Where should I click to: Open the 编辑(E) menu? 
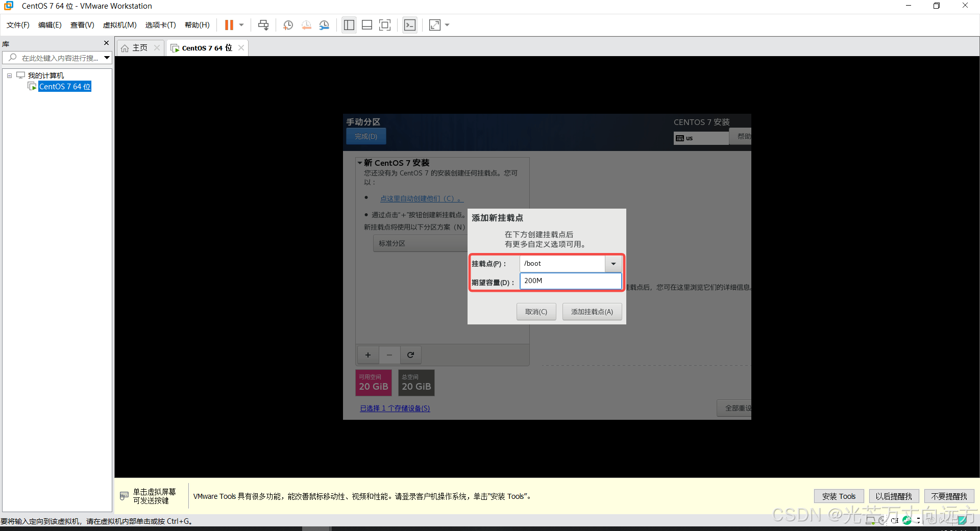(x=50, y=25)
